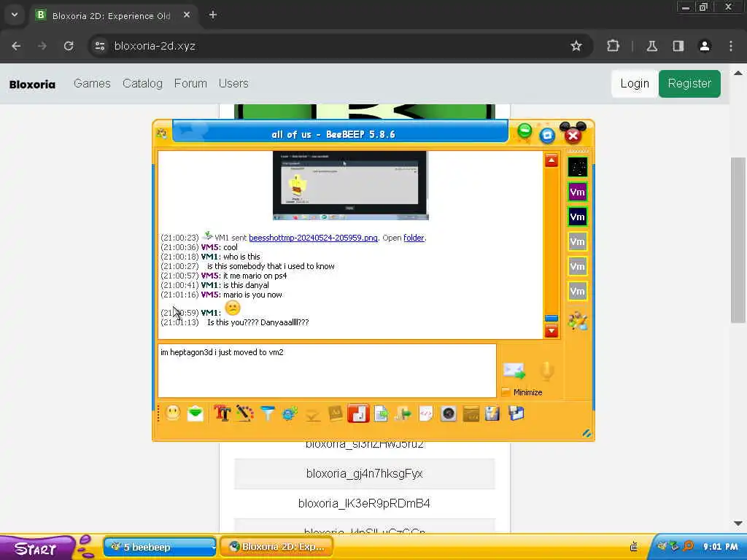Reload the Bloxoria page
This screenshot has width=747, height=560.
coord(69,46)
